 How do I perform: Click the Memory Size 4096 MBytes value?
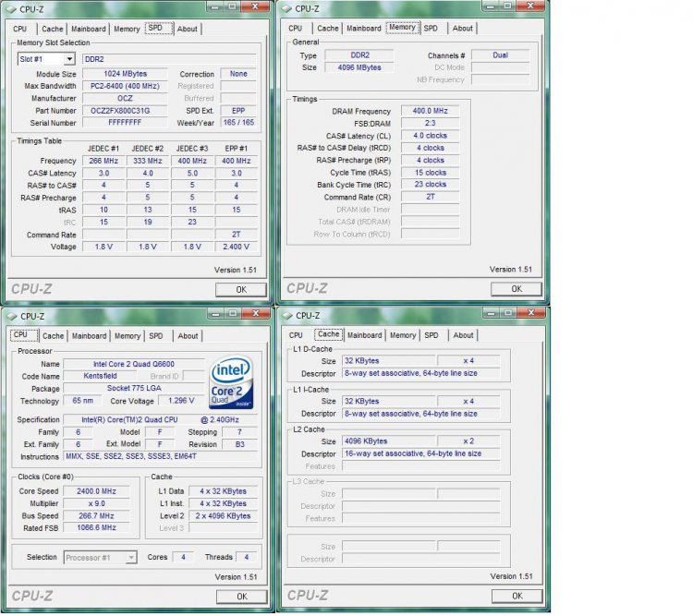coord(359,67)
